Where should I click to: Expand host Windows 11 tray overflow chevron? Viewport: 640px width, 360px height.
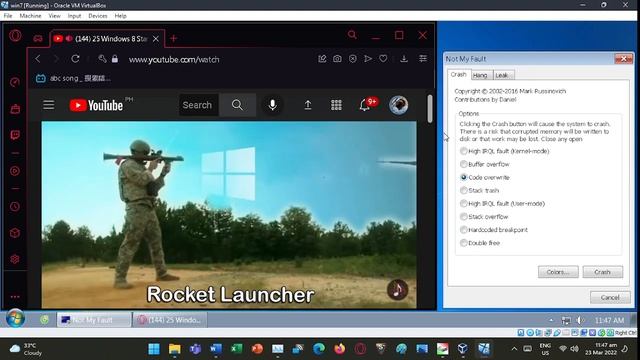pos(514,349)
